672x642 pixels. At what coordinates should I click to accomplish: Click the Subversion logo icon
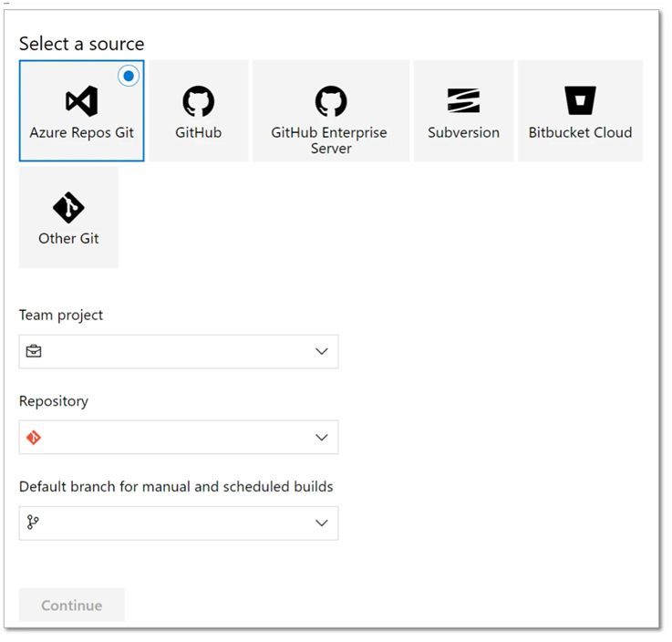coord(463,100)
